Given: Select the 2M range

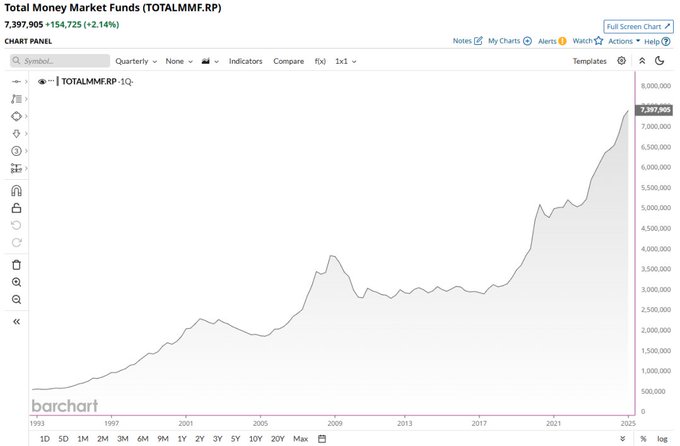Looking at the screenshot, I should 103,439.
